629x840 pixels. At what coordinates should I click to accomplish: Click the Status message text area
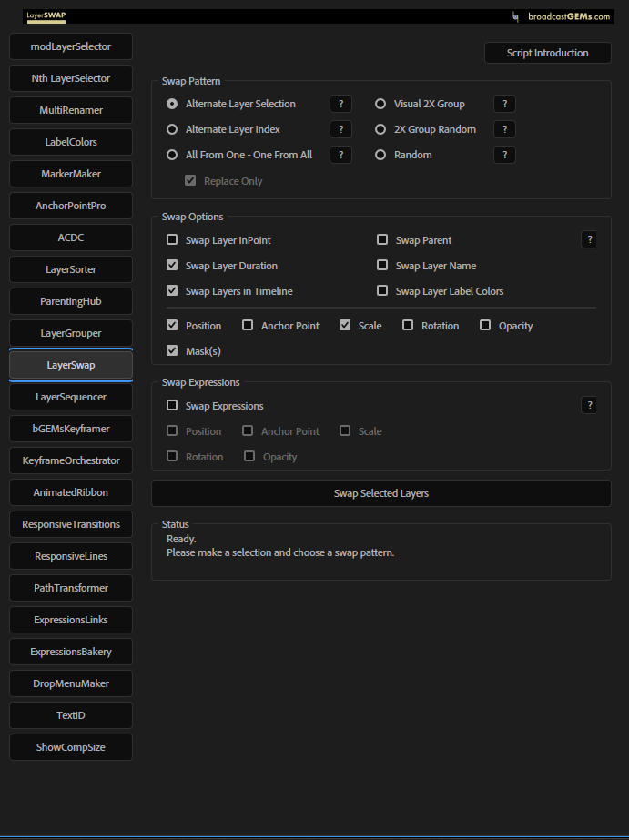coord(380,552)
